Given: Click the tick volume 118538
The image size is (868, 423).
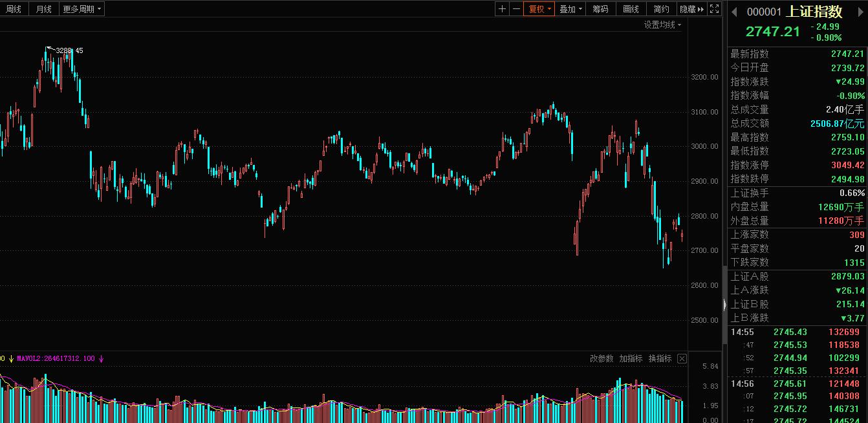Looking at the screenshot, I should (x=843, y=345).
